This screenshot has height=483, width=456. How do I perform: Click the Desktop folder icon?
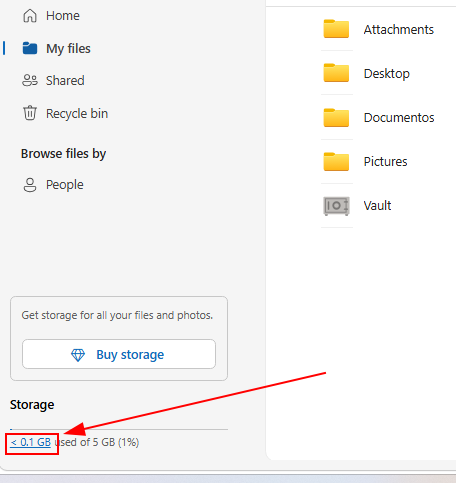click(x=336, y=73)
